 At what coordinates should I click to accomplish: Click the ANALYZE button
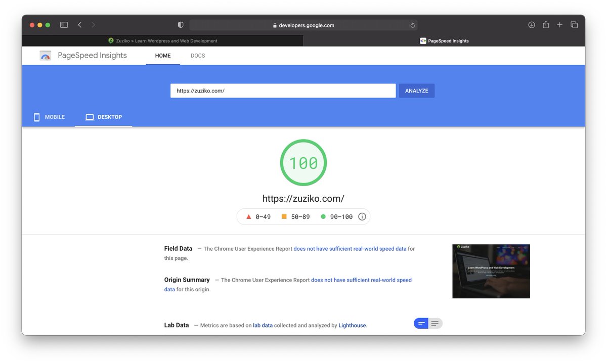coord(417,90)
